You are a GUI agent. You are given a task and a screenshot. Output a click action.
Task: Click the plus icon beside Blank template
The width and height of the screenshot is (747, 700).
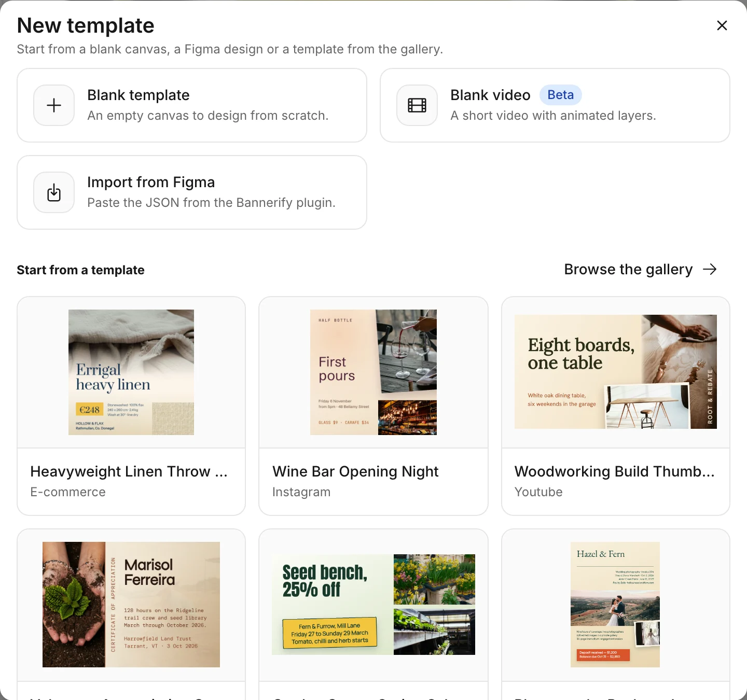[x=54, y=105]
